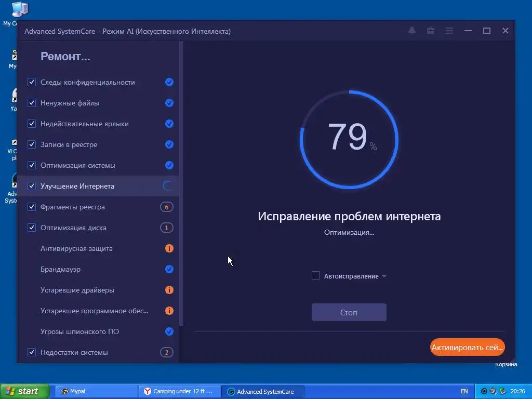Image resolution: width=532 pixels, height=399 pixels.
Task: Uncheck Недостатки системы checkbox
Action: [32, 352]
